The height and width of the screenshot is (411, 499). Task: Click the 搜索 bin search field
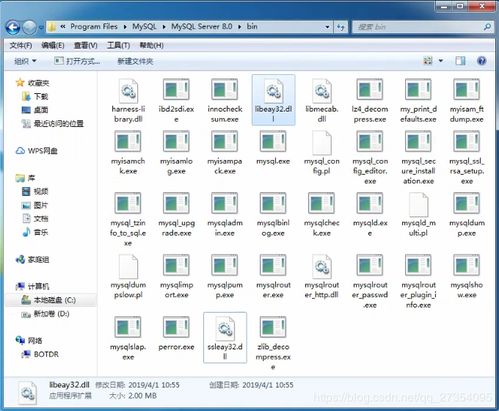(422, 27)
